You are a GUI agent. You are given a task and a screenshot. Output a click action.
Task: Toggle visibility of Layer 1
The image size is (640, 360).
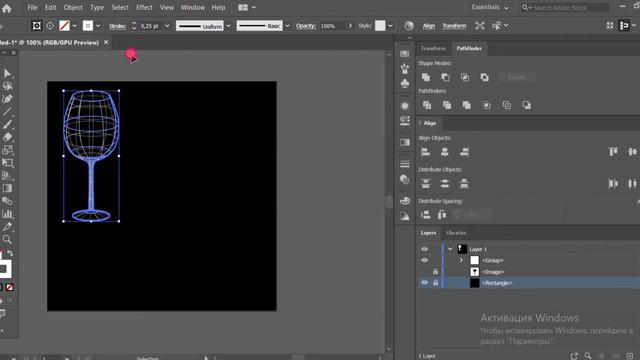point(424,249)
